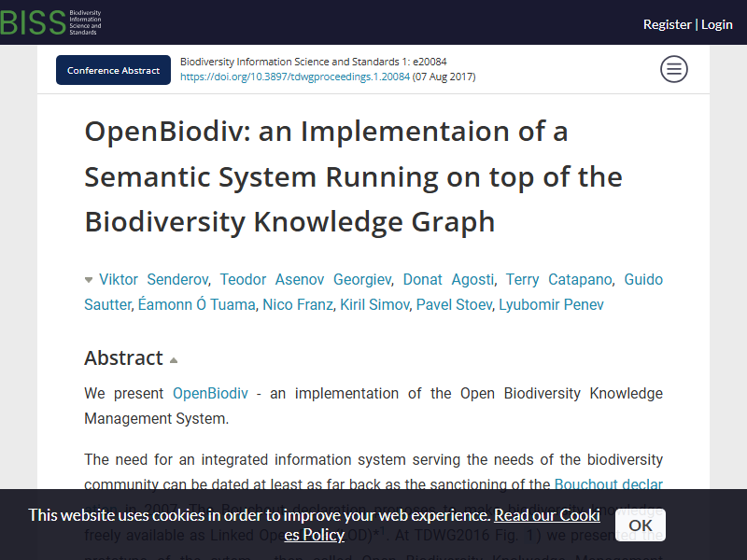Viewport: 747px width, 560px height.
Task: Read our Cookies Policy link
Action: (547, 515)
